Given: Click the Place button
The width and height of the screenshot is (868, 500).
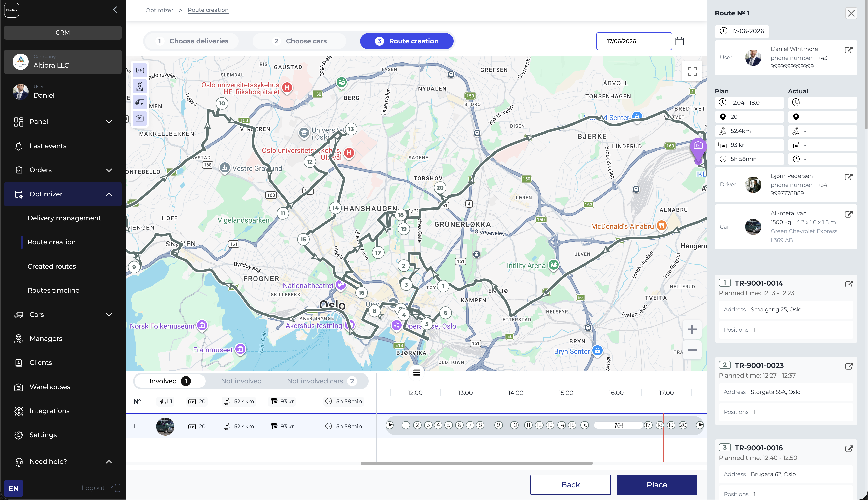Looking at the screenshot, I should [x=657, y=485].
